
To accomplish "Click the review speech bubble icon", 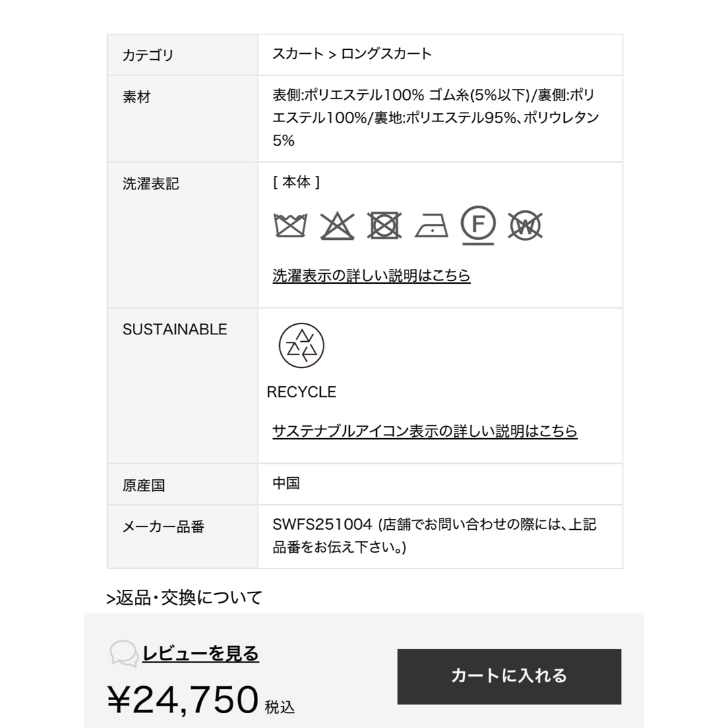I will (x=123, y=654).
